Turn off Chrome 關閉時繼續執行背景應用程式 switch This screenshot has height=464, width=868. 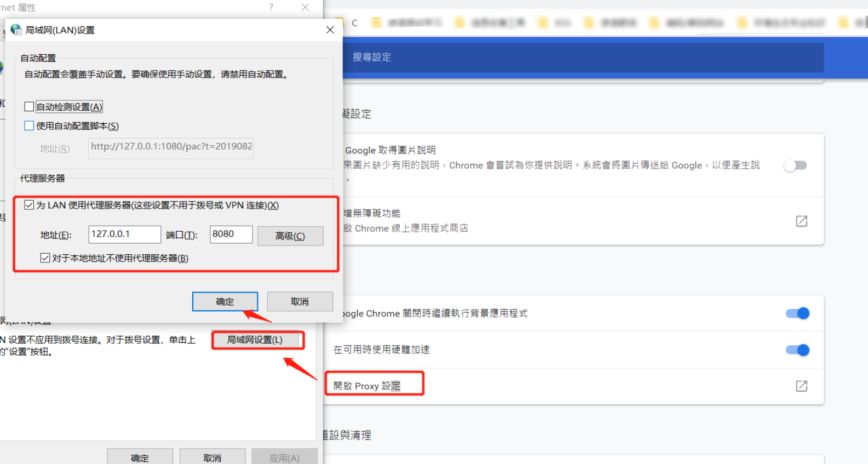click(797, 313)
